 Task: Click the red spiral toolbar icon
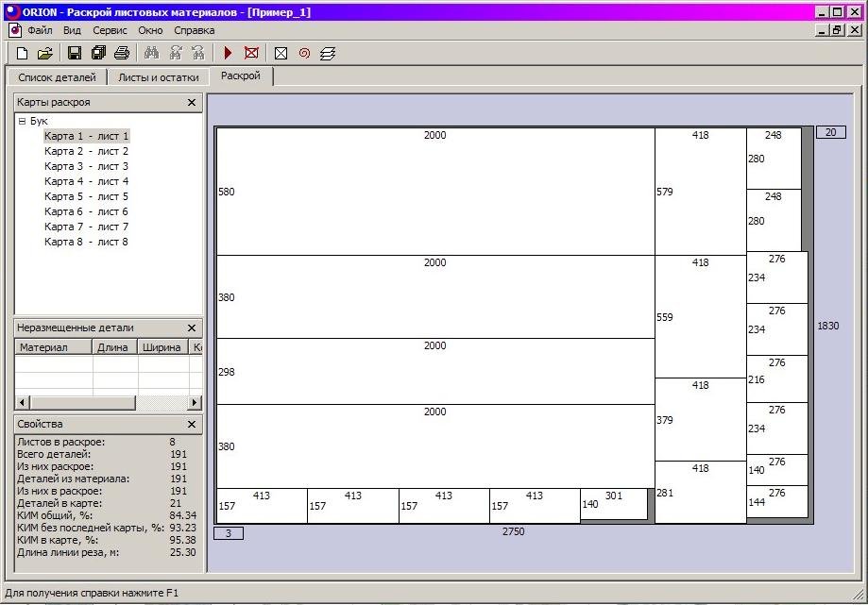(x=304, y=54)
